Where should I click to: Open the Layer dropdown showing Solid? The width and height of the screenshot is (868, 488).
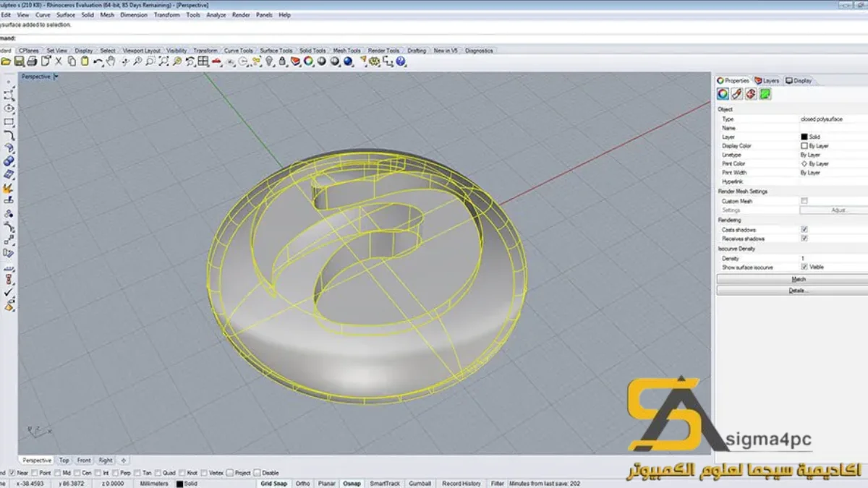(x=833, y=137)
